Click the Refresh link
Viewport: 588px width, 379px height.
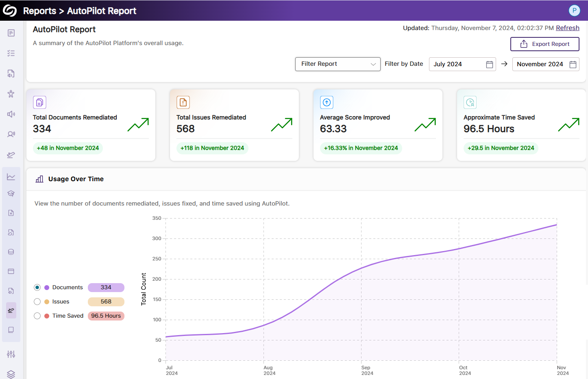pyautogui.click(x=567, y=28)
